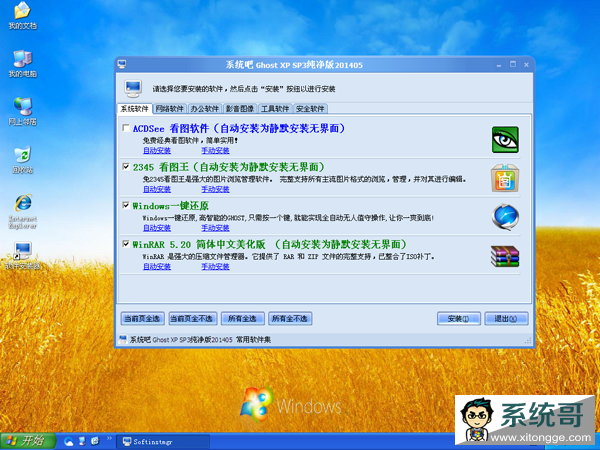Click the Windows一键还原 title text

tap(170, 205)
